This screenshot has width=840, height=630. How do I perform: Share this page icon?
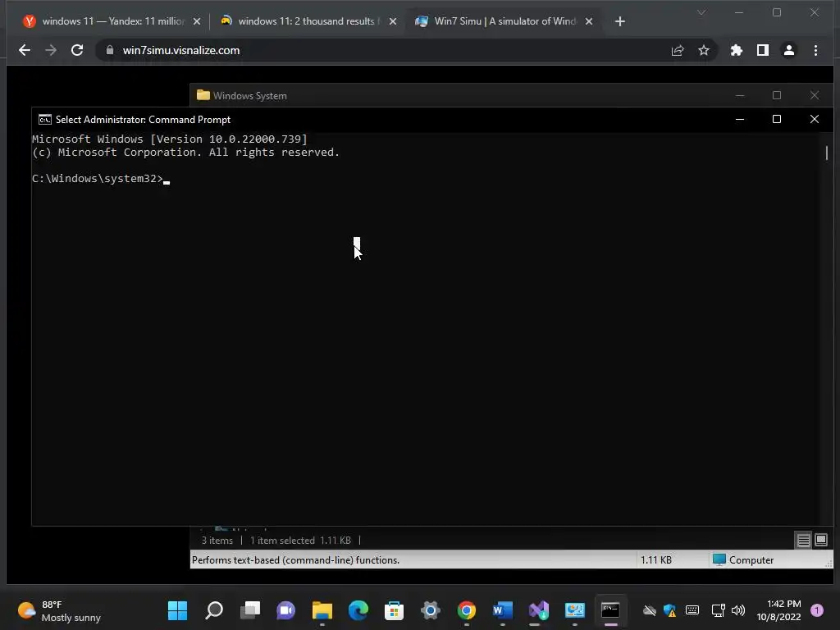[678, 50]
